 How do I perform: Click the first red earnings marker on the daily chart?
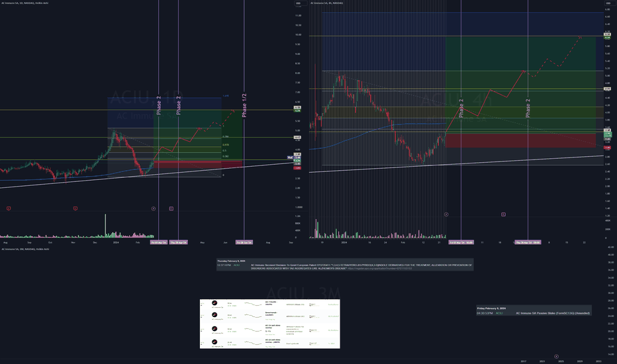[8, 208]
